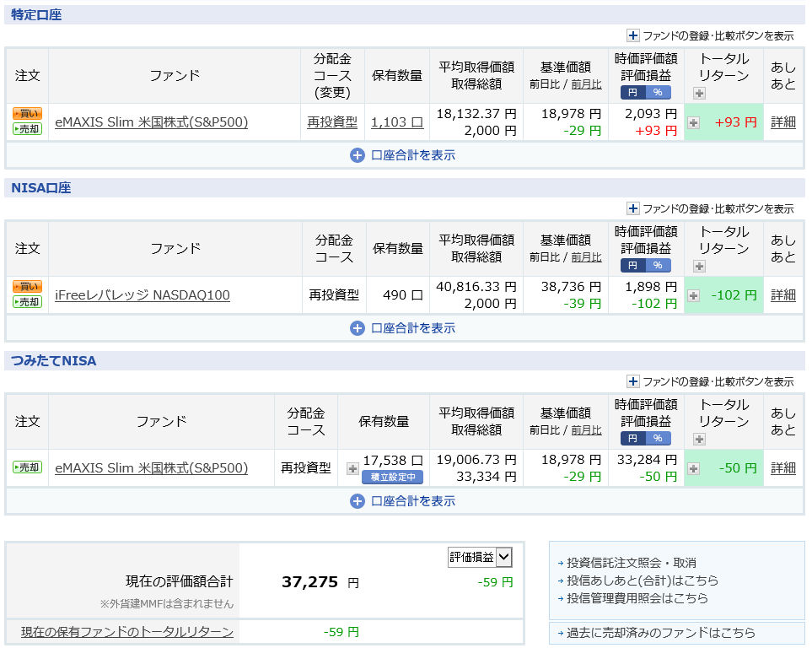Expand 口座合計を表示 under 特定口座

coord(403,155)
